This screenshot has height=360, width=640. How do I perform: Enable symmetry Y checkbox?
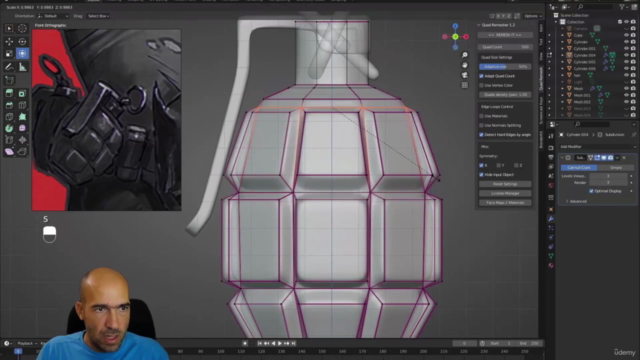pyautogui.click(x=498, y=165)
